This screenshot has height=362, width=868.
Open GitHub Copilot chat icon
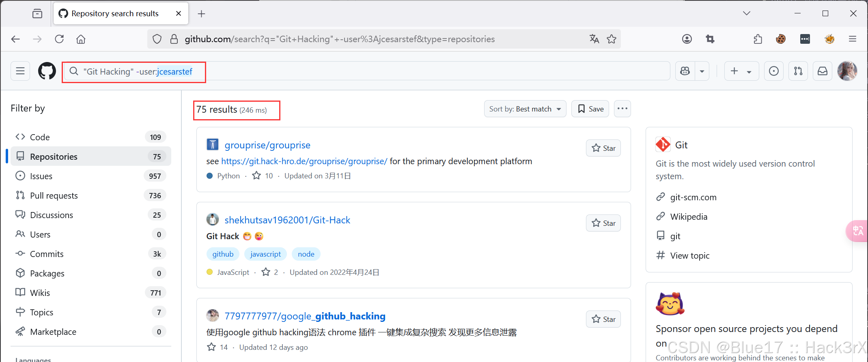pyautogui.click(x=685, y=71)
